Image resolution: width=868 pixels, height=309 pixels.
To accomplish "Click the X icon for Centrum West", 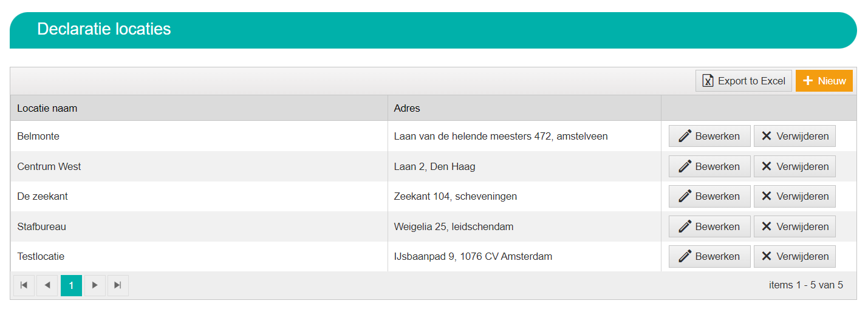I will (x=767, y=166).
